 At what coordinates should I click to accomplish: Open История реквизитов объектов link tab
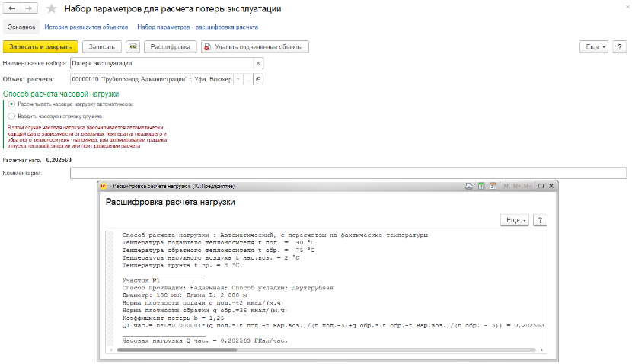85,27
